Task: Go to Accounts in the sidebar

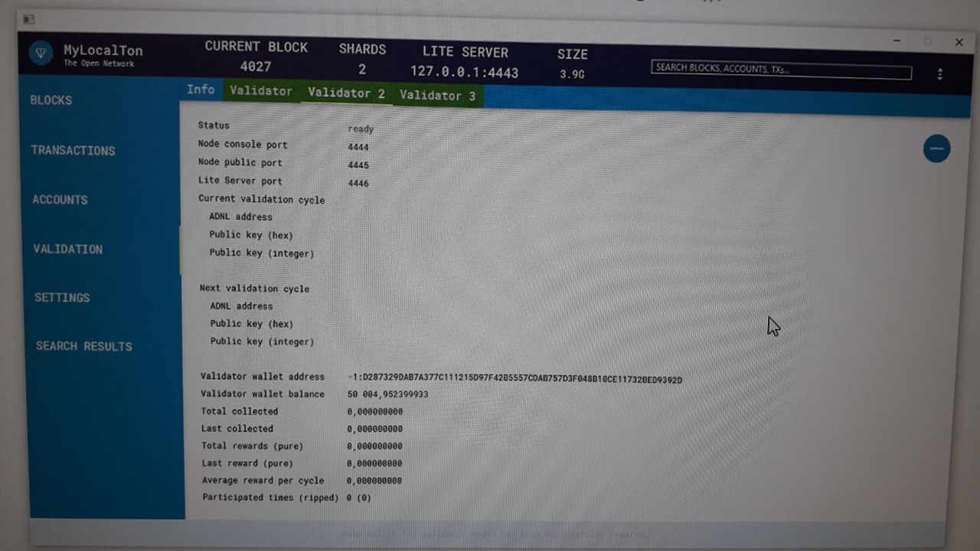Action: click(x=60, y=200)
